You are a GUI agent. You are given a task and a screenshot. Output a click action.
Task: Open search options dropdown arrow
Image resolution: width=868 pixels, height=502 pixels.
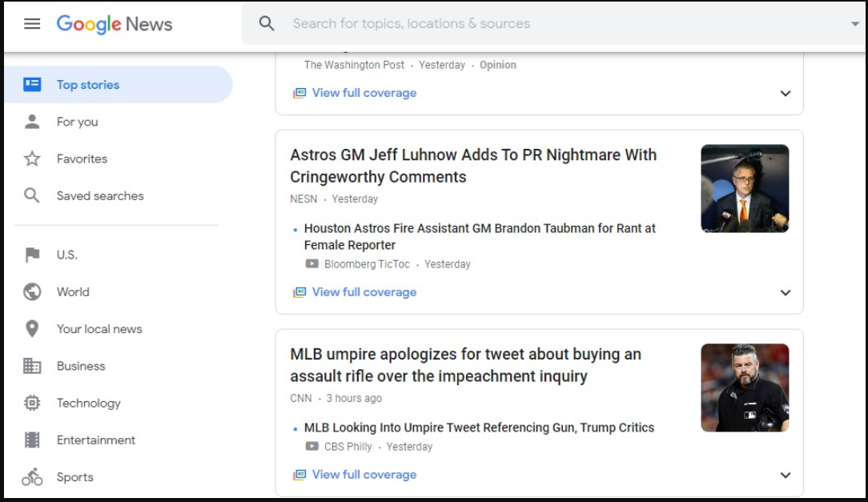(854, 24)
